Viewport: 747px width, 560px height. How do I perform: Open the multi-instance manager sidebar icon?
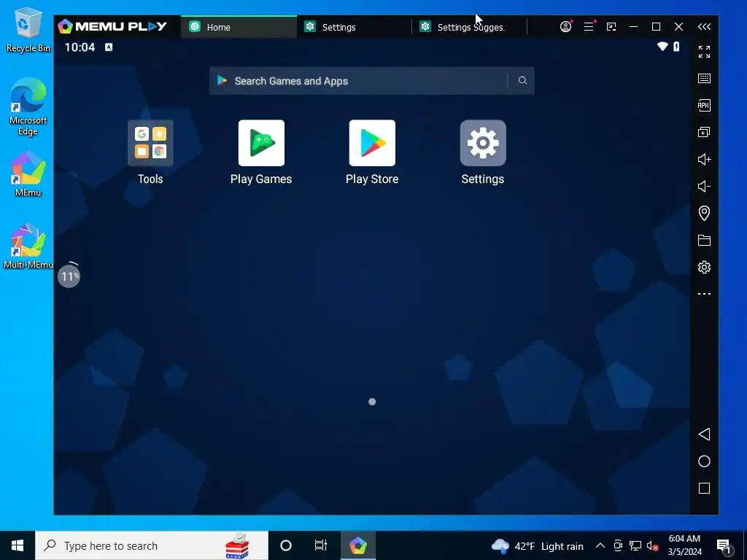[x=704, y=132]
